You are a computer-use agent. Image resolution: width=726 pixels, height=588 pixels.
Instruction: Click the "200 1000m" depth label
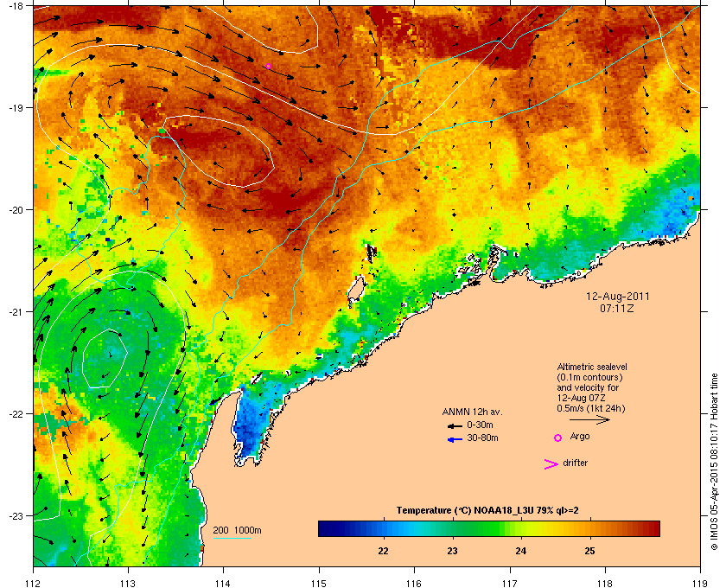[x=237, y=531]
